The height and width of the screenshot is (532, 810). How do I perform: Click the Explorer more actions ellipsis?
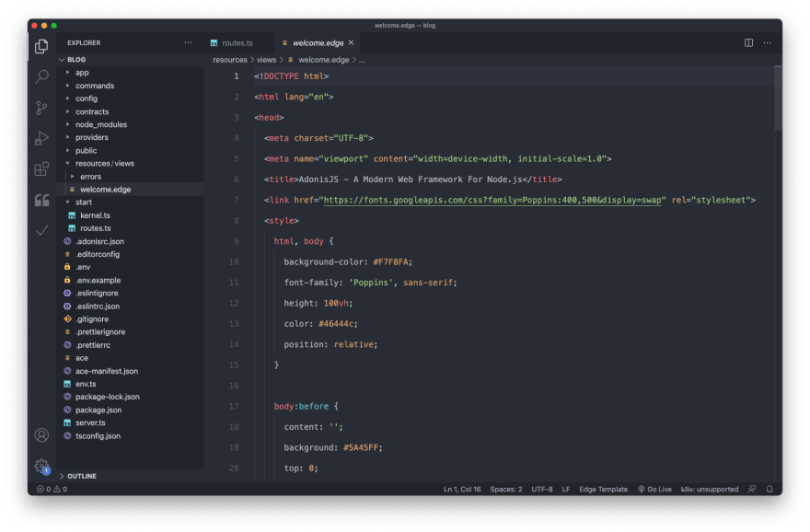pos(188,43)
